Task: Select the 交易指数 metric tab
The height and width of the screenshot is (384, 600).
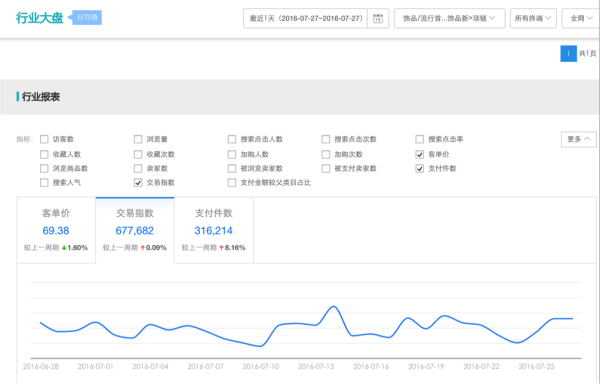Action: pos(135,230)
